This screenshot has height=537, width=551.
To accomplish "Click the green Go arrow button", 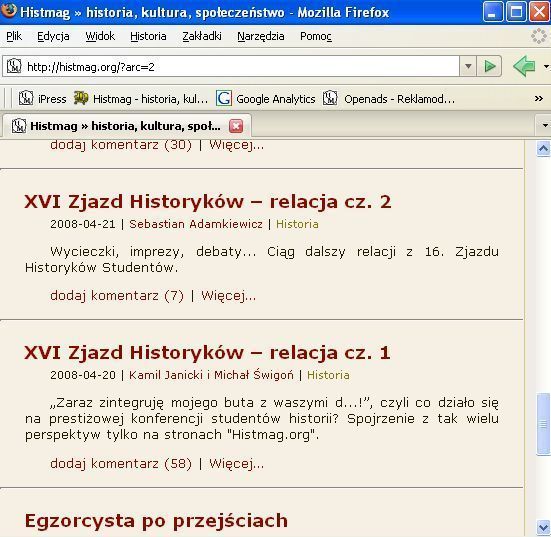I will coord(489,66).
